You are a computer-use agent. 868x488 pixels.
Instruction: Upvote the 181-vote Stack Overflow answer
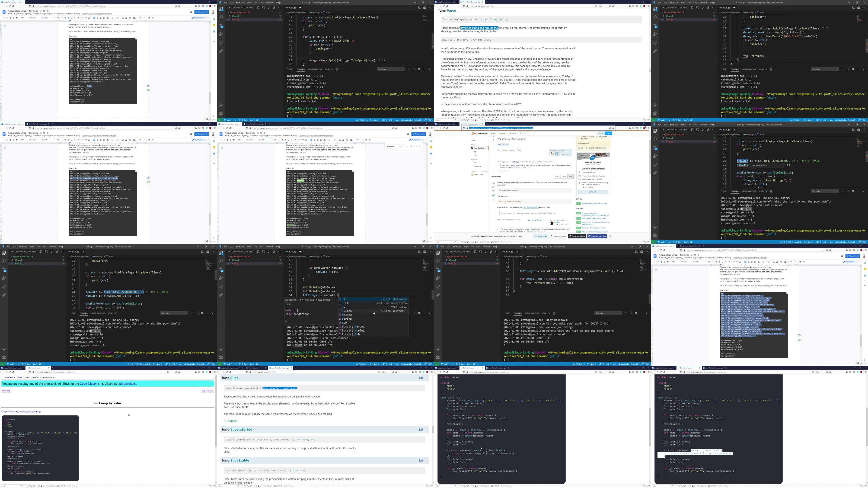(493, 184)
